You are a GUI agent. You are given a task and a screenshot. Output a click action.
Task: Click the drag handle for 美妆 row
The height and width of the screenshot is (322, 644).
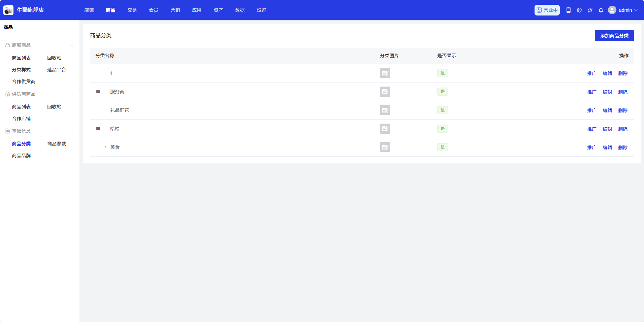click(x=98, y=147)
